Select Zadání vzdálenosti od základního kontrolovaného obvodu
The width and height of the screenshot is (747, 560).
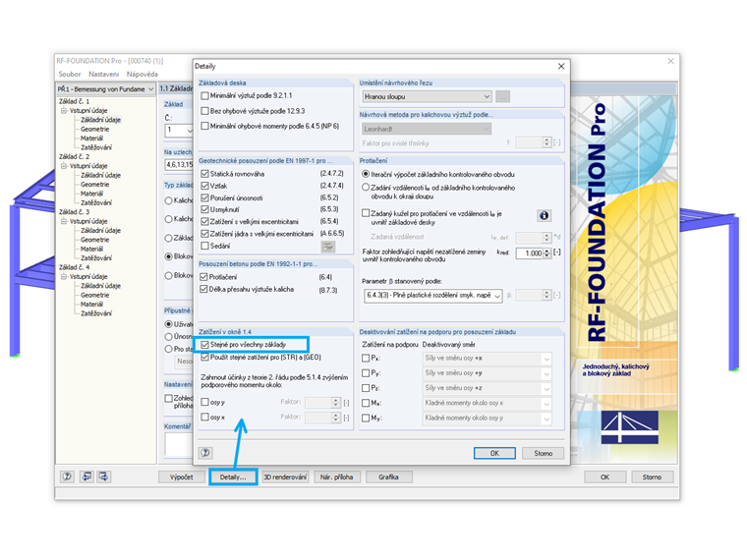coord(366,188)
